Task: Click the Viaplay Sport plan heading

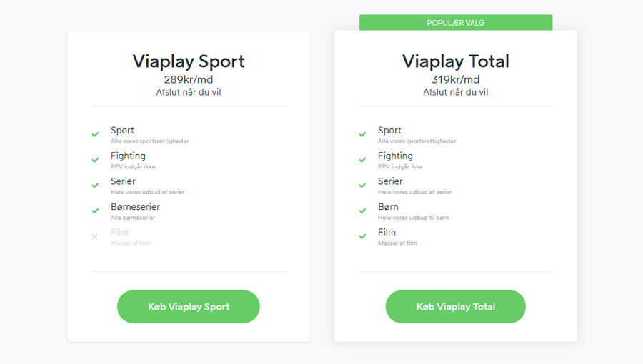Action: (189, 61)
